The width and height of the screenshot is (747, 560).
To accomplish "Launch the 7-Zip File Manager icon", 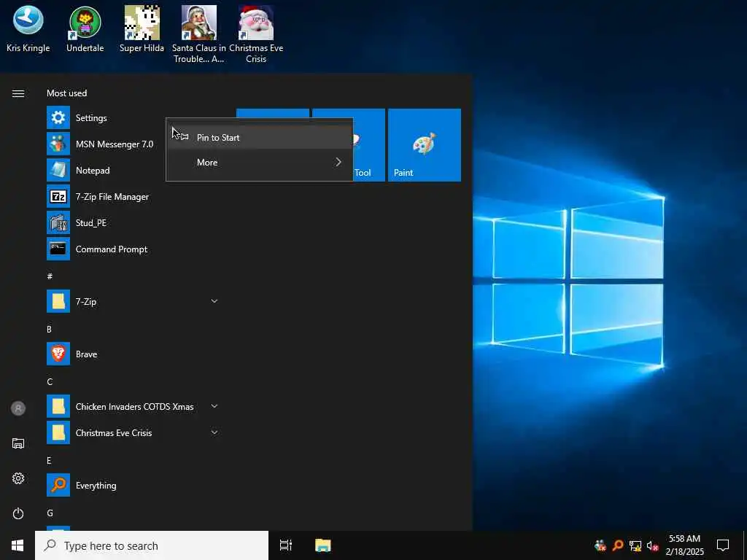I will 58,196.
